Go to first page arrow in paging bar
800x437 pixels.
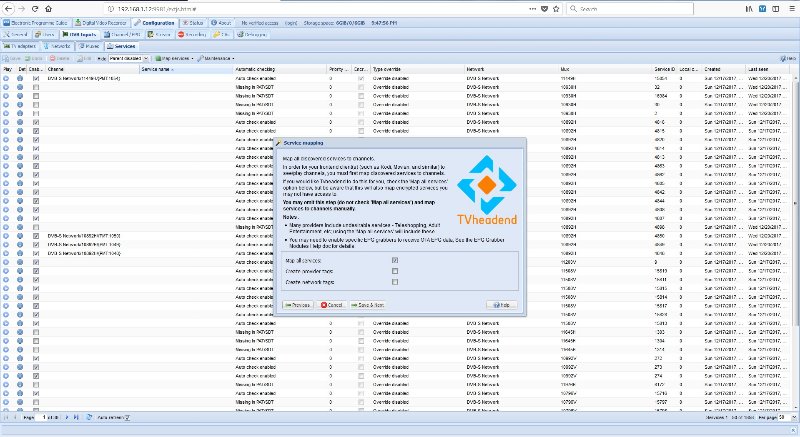(x=6, y=417)
